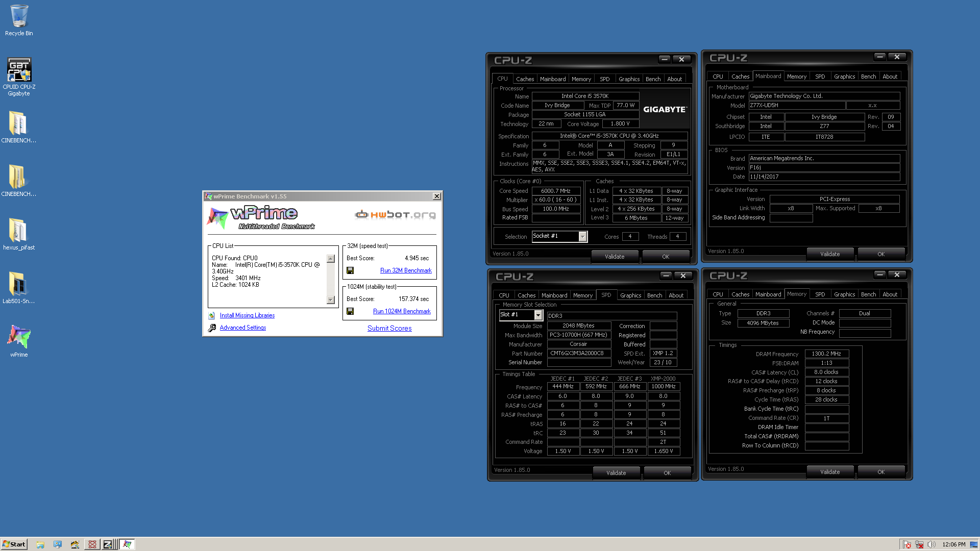This screenshot has height=551, width=980.
Task: Click the Core Speed value 6000.7 MHz
Action: click(556, 191)
